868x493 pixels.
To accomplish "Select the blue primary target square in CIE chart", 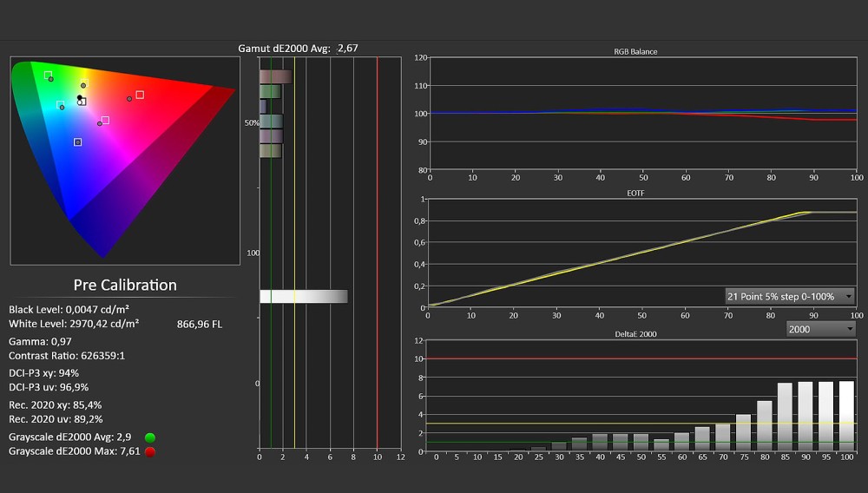I will [x=77, y=142].
